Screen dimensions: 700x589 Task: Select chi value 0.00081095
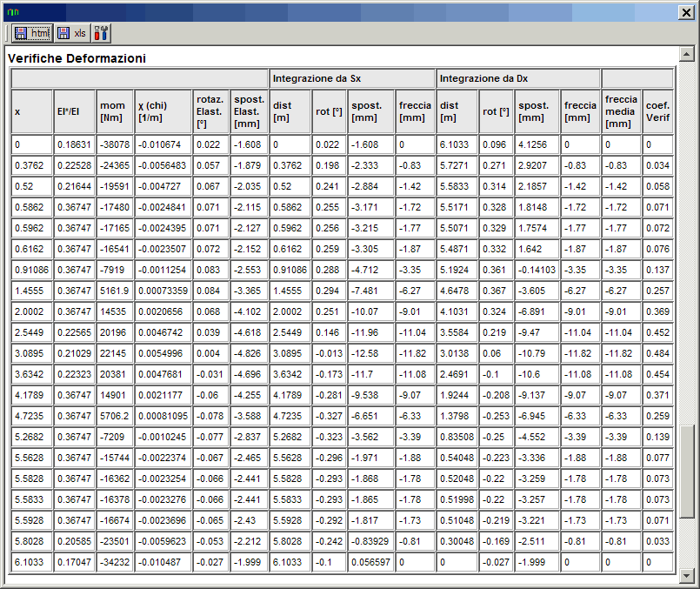[163, 416]
